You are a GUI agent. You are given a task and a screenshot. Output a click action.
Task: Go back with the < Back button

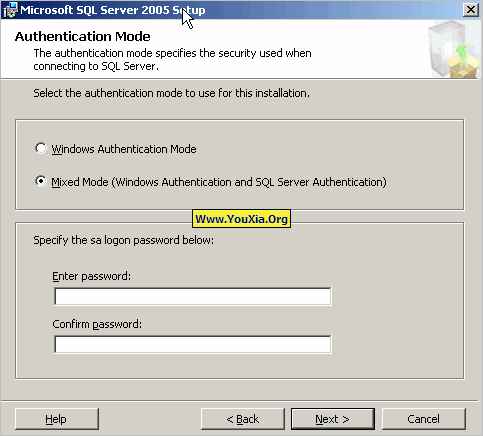(243, 419)
